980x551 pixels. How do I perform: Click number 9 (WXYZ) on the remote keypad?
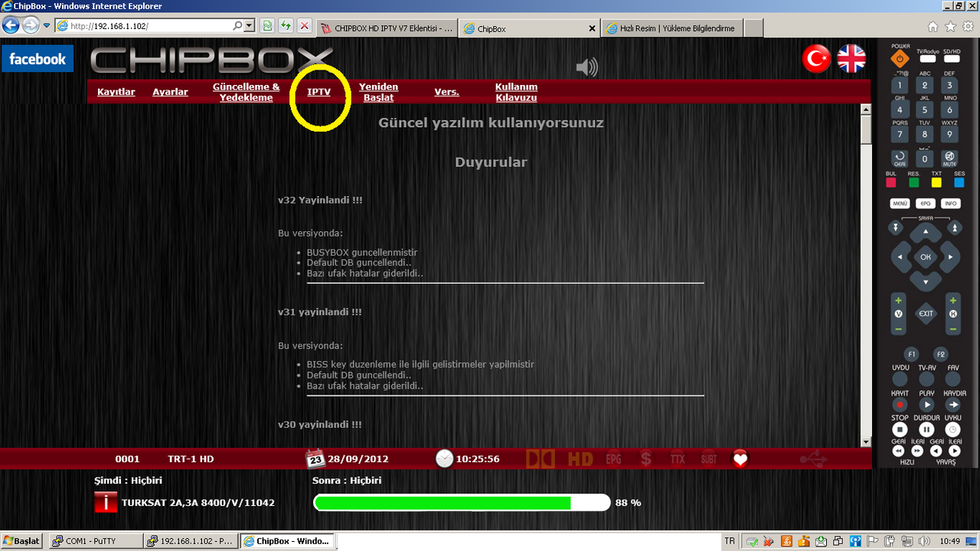[949, 134]
